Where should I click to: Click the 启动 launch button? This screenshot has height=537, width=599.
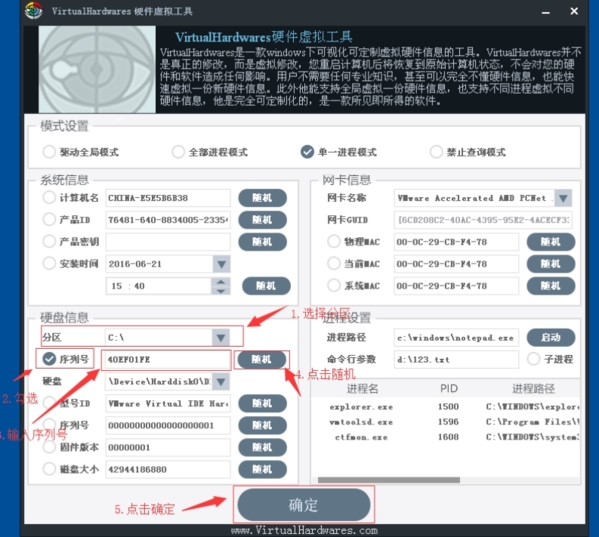tap(551, 337)
